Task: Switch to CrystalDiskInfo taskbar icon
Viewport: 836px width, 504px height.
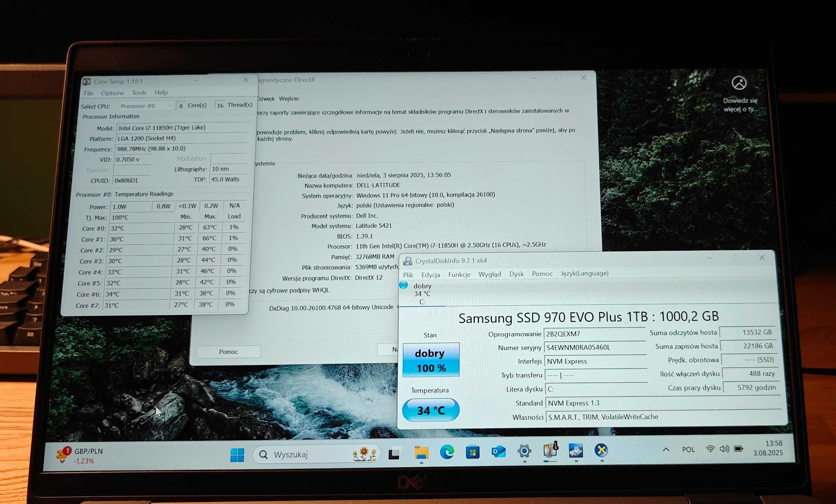Action: point(576,450)
